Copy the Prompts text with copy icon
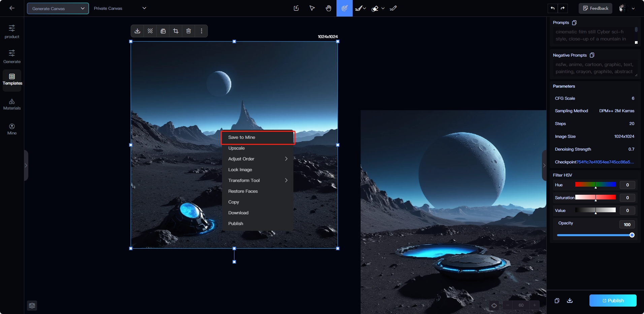 [574, 23]
